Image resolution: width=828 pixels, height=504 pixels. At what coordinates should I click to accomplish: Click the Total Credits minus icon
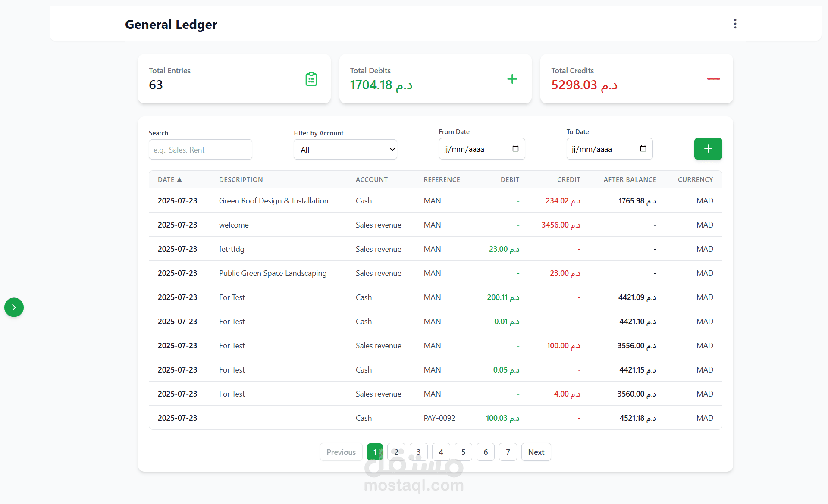coord(713,79)
